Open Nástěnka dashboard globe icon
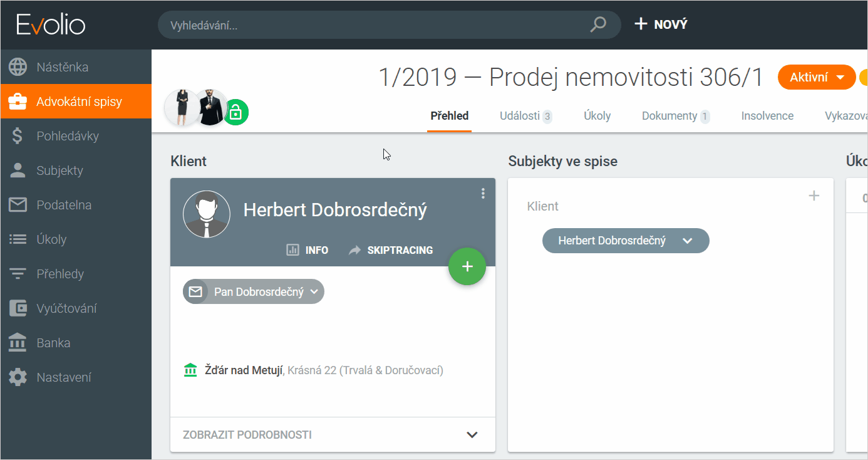868x460 pixels. (18, 67)
